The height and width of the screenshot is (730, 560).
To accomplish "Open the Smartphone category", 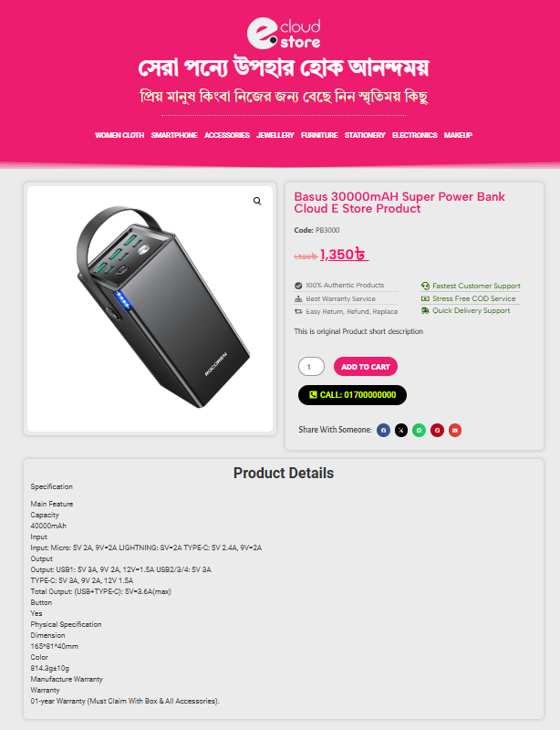I will pos(174,135).
